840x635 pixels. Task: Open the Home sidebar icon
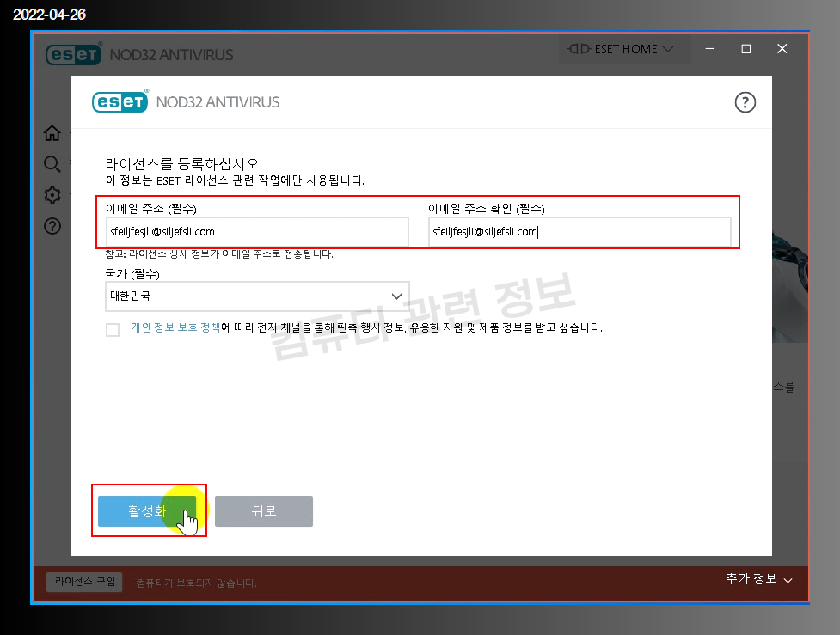[x=52, y=133]
